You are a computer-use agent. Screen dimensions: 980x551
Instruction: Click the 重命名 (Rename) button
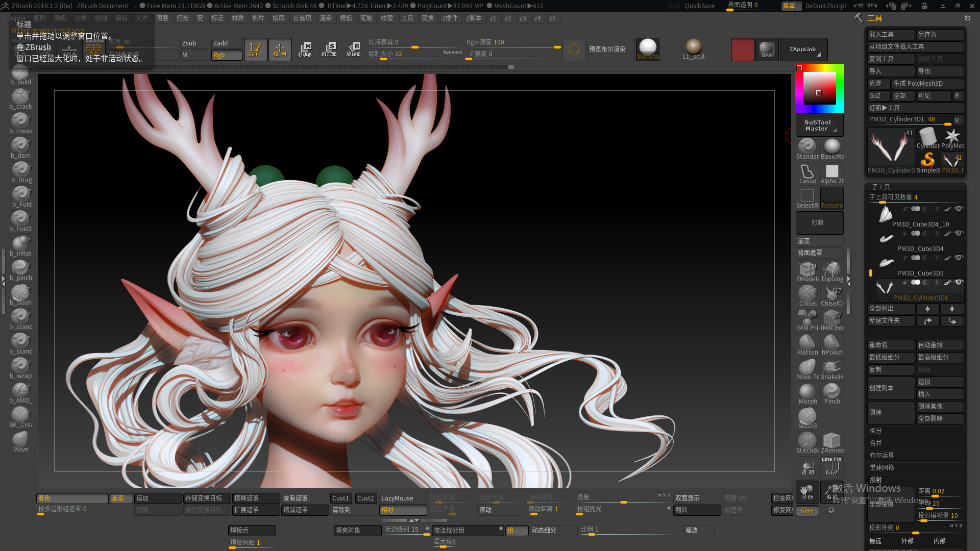pyautogui.click(x=891, y=345)
